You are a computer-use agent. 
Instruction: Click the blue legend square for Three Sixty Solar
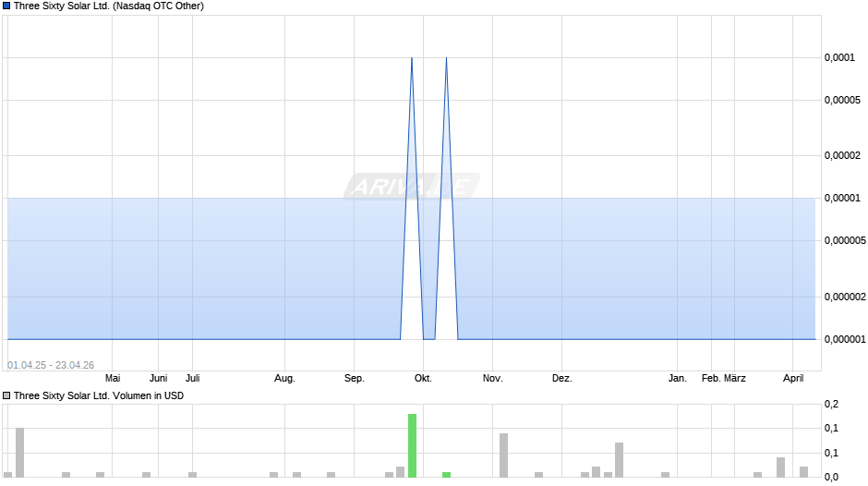coord(6,6)
